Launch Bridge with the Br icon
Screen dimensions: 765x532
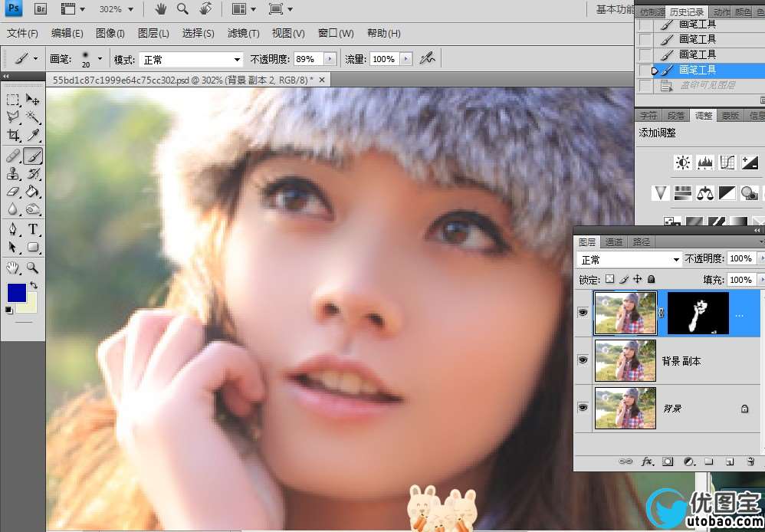coord(41,8)
